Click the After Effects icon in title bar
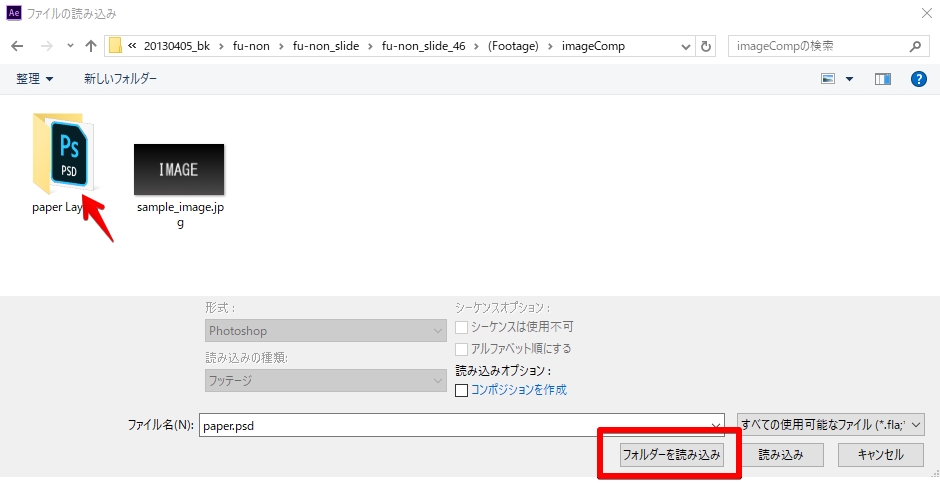 click(x=14, y=13)
